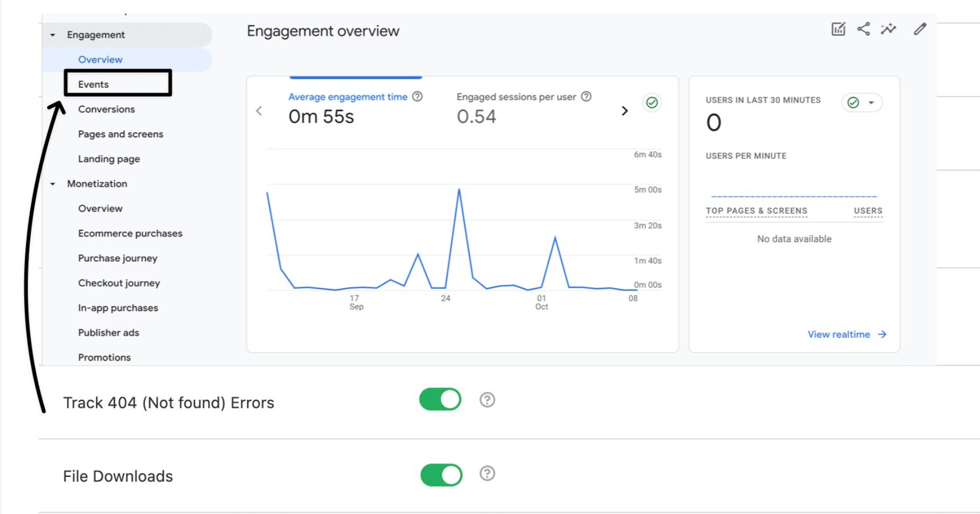Open the Checkout journey report
980x514 pixels.
(119, 283)
